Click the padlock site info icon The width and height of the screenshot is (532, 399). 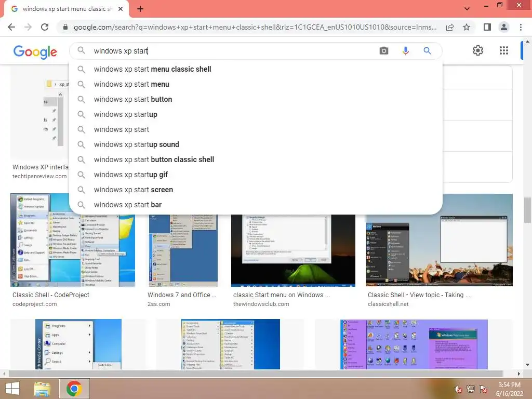click(x=65, y=27)
